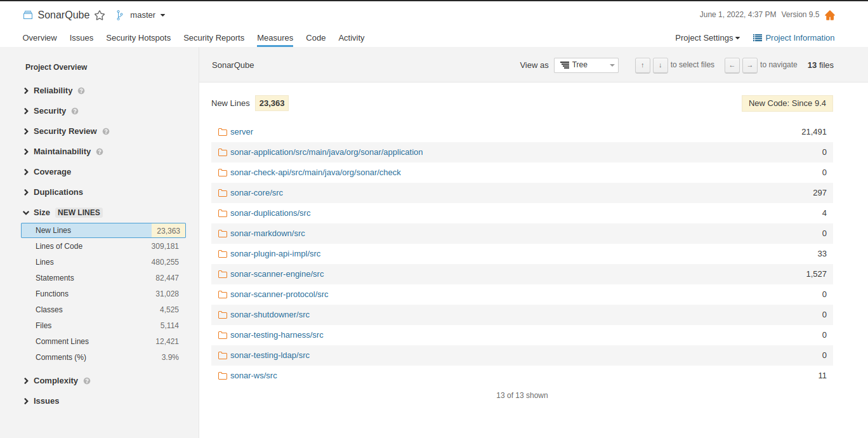Expand the Duplications section
The width and height of the screenshot is (868, 438).
[x=53, y=192]
